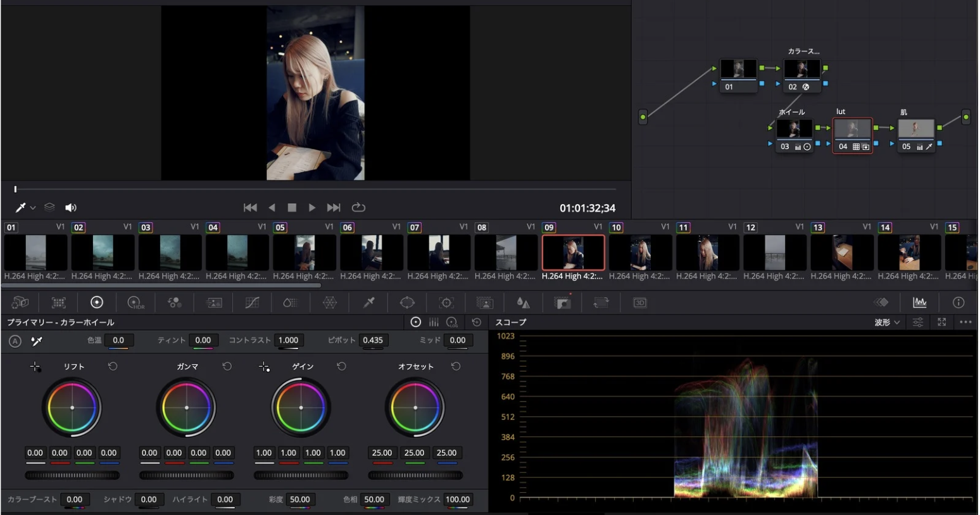Open the Color Warper palette

coord(330,303)
